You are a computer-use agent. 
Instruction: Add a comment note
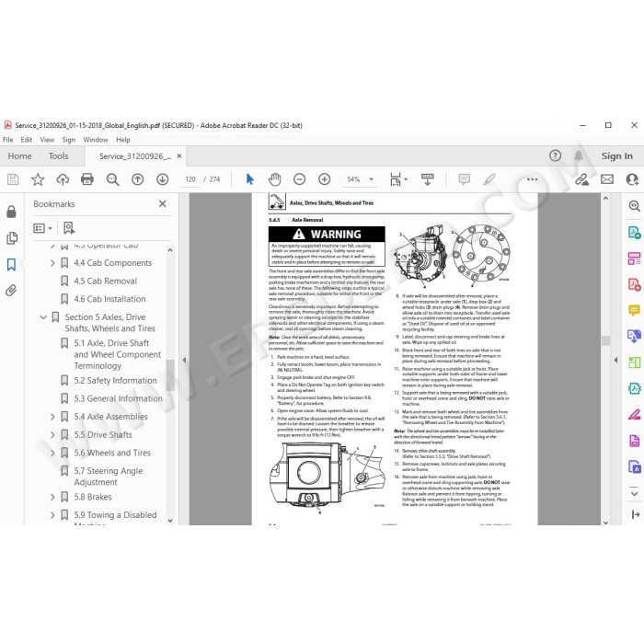coord(464,179)
